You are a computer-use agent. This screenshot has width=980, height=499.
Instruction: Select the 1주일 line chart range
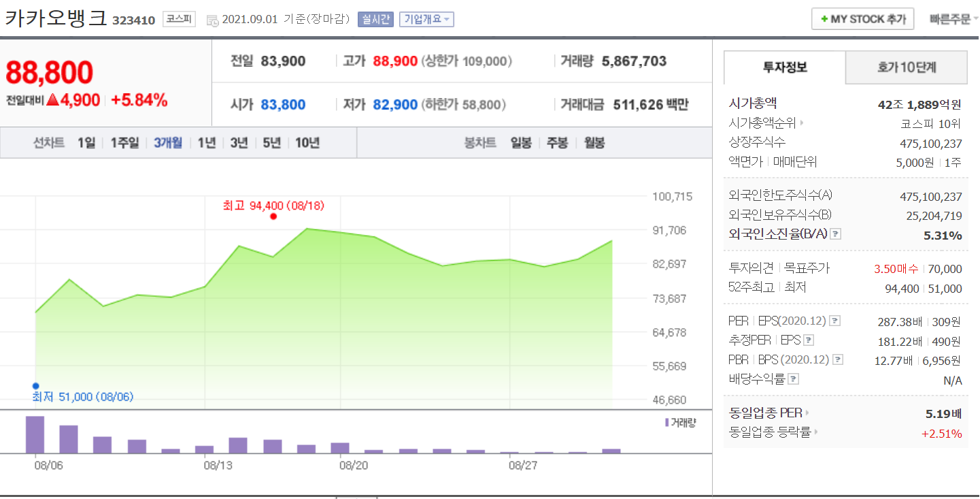point(124,143)
